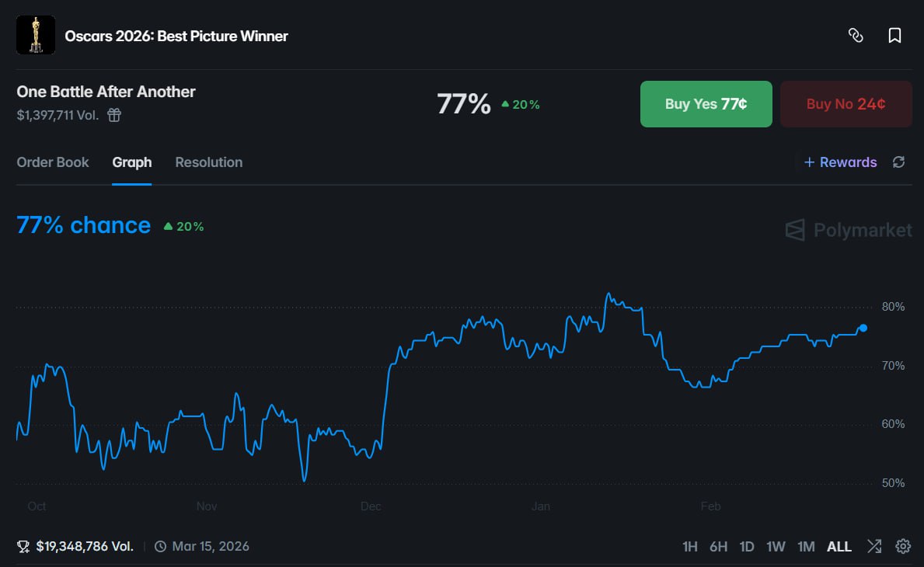Click the Oscar statue market thumbnail
Image resolution: width=924 pixels, height=567 pixels.
point(36,36)
